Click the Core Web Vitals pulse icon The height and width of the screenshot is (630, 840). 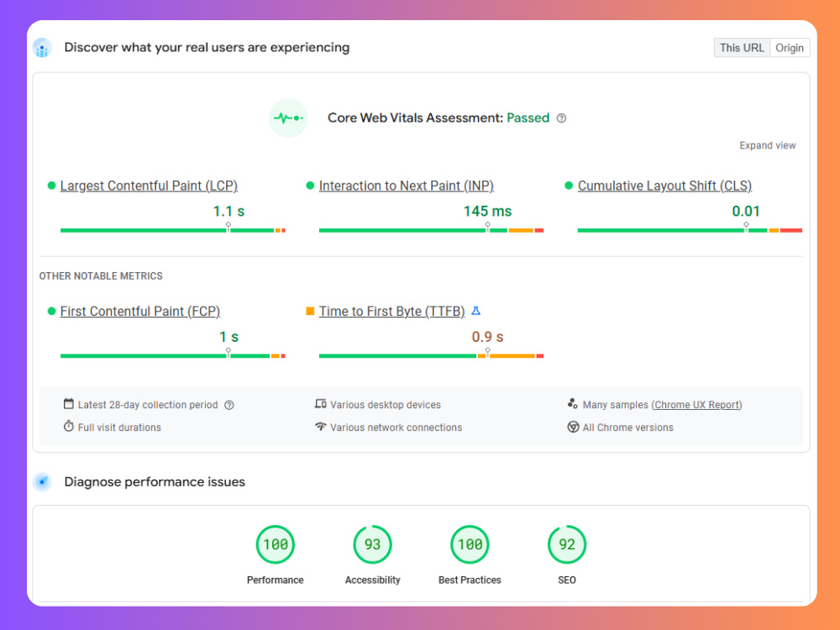coord(288,118)
